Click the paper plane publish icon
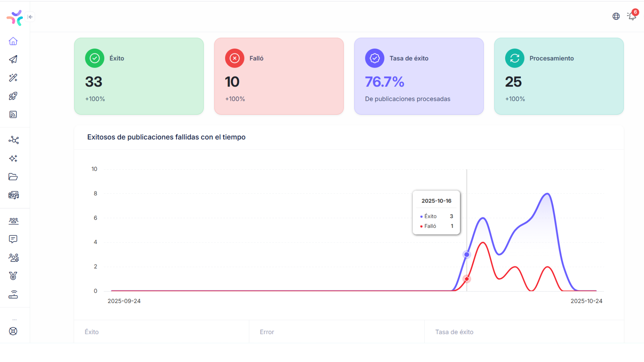Screen dimensions: 644x362 (13, 59)
